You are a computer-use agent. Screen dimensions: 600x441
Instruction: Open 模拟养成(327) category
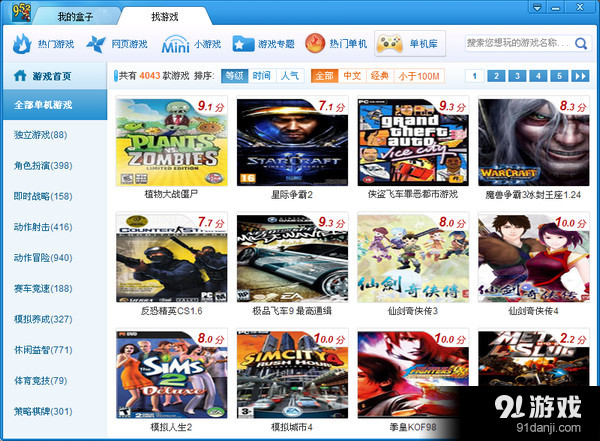43,319
